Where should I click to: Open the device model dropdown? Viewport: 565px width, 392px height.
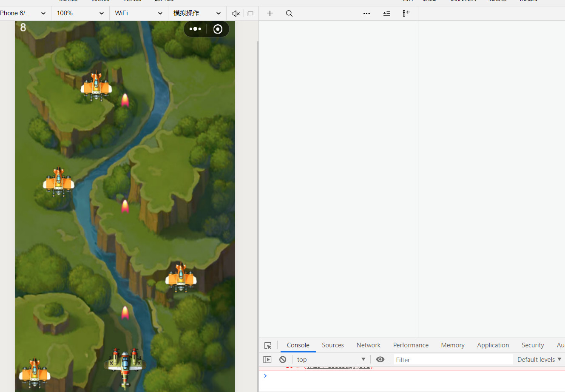pos(23,13)
